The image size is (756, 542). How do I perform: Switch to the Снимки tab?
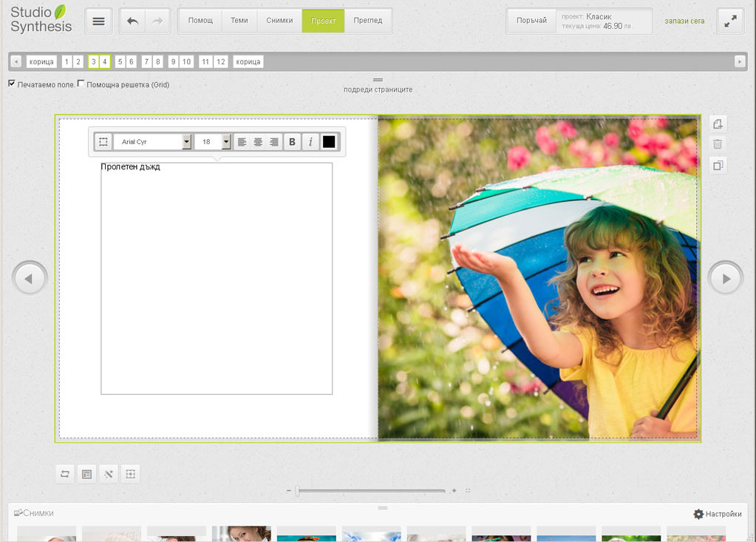279,21
